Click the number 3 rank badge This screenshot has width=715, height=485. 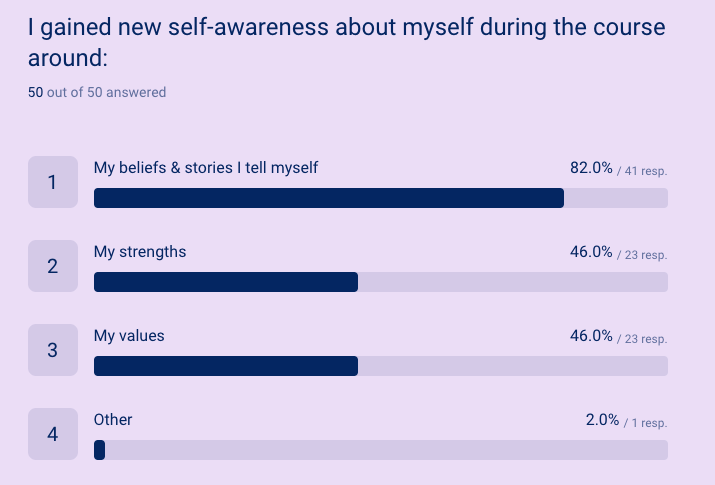coord(53,350)
